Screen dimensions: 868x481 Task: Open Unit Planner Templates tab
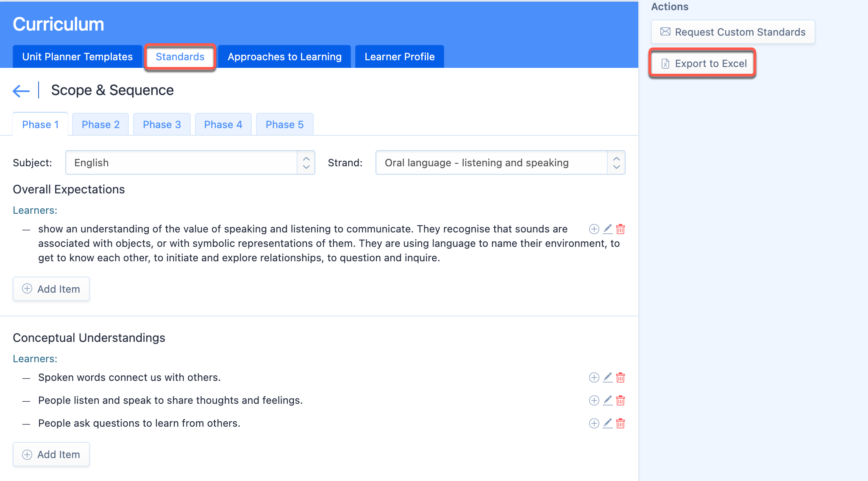tap(78, 56)
